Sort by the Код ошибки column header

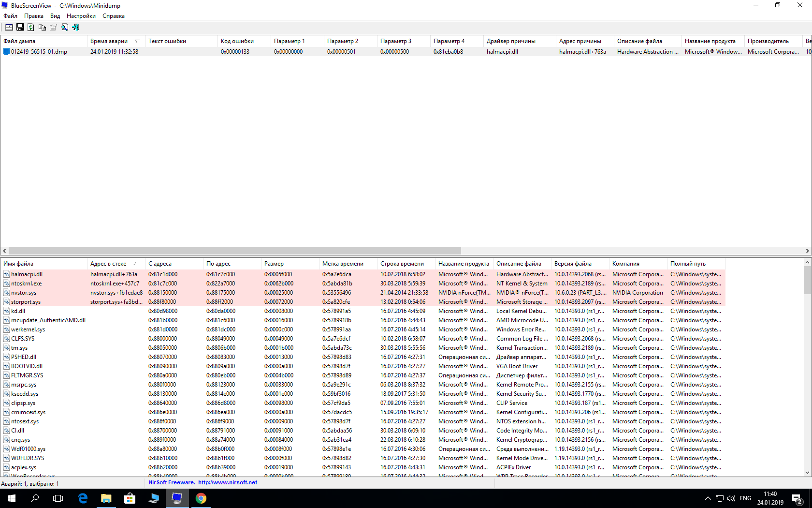[x=244, y=41]
